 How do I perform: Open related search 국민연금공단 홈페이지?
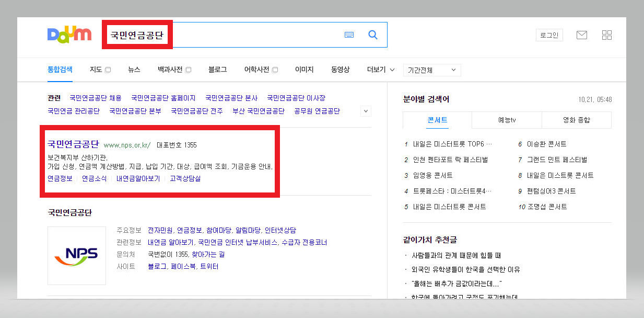click(163, 98)
